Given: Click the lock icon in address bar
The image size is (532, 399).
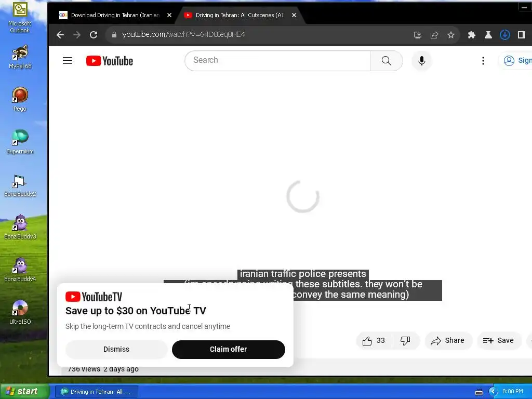Looking at the screenshot, I should (114, 35).
